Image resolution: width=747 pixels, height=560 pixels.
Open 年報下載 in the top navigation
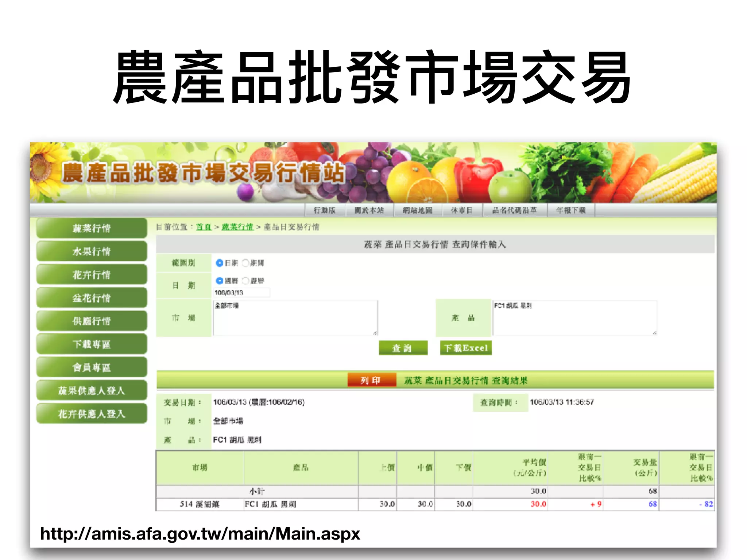(x=571, y=210)
